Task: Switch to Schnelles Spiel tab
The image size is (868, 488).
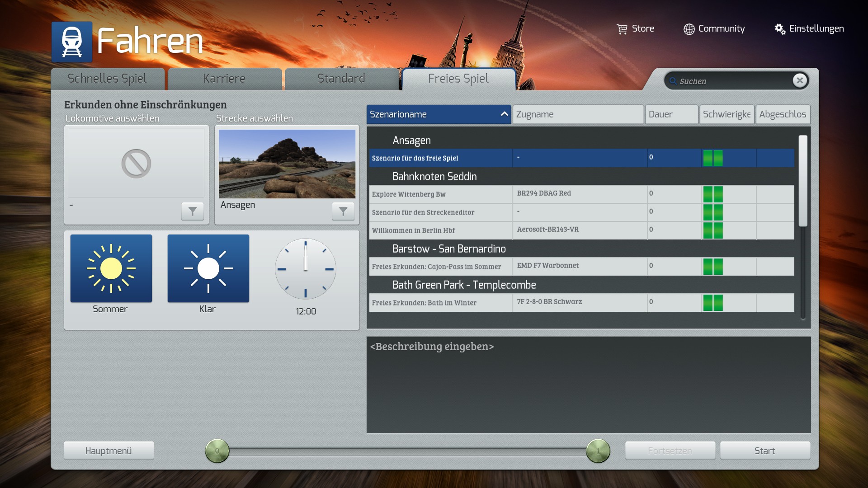Action: [x=107, y=79]
